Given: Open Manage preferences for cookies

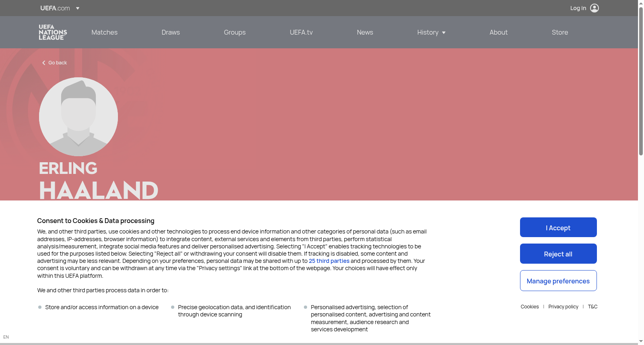Looking at the screenshot, I should click(558, 281).
